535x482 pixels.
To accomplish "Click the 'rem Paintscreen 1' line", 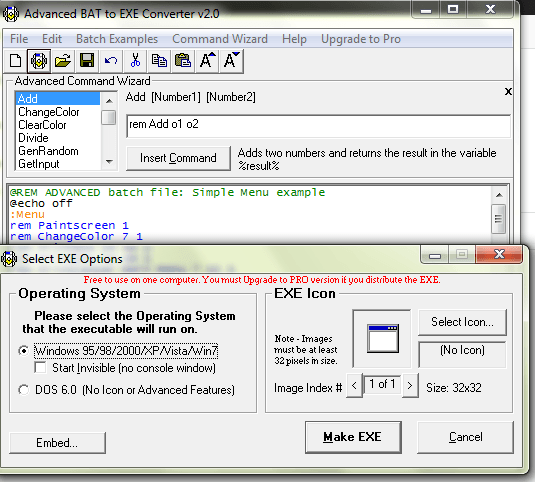I will (69, 225).
